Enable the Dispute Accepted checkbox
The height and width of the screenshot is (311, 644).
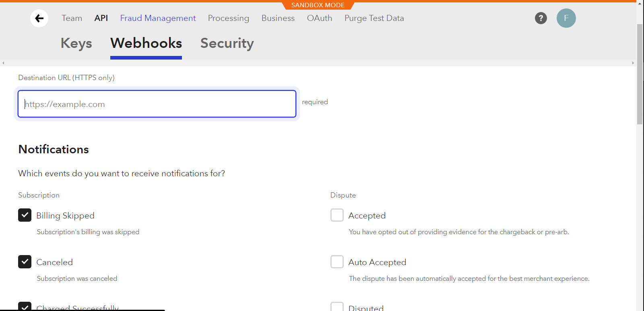[x=337, y=215]
